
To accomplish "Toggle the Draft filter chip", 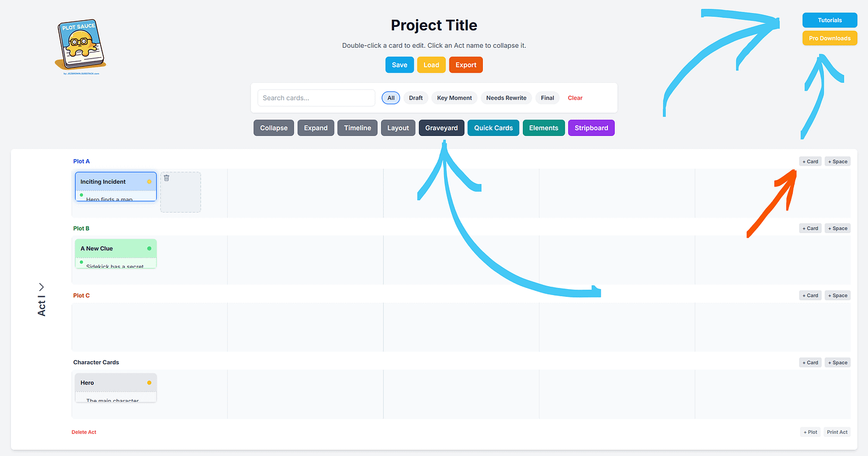I will pyautogui.click(x=416, y=98).
